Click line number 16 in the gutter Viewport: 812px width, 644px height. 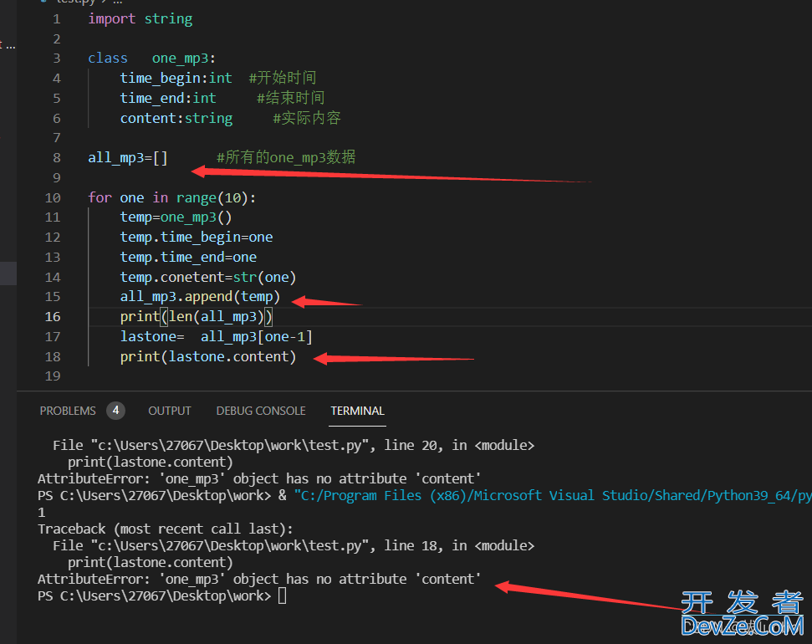coord(52,317)
